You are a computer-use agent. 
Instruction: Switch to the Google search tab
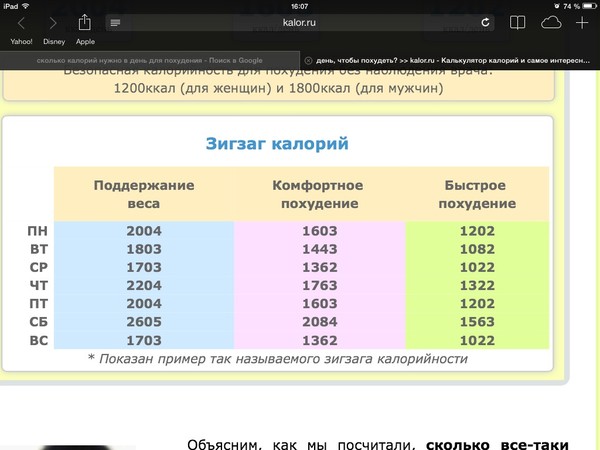pos(150,60)
